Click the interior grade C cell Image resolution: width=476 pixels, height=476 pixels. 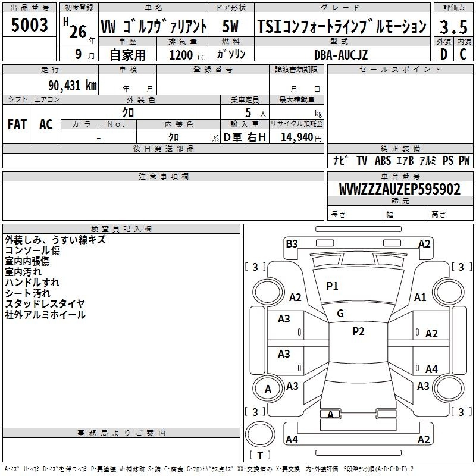point(462,55)
